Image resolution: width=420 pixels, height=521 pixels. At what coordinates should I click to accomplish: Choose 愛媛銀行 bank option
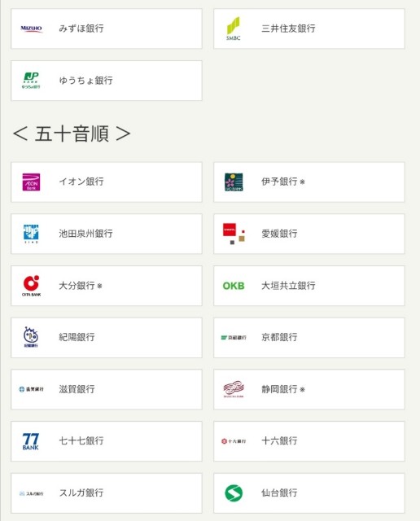[x=309, y=234]
